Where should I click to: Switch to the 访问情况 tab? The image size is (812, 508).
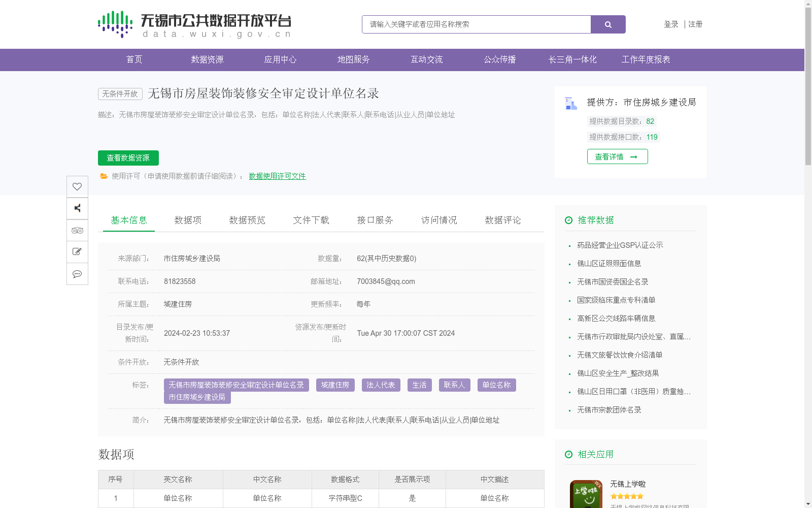click(x=439, y=220)
